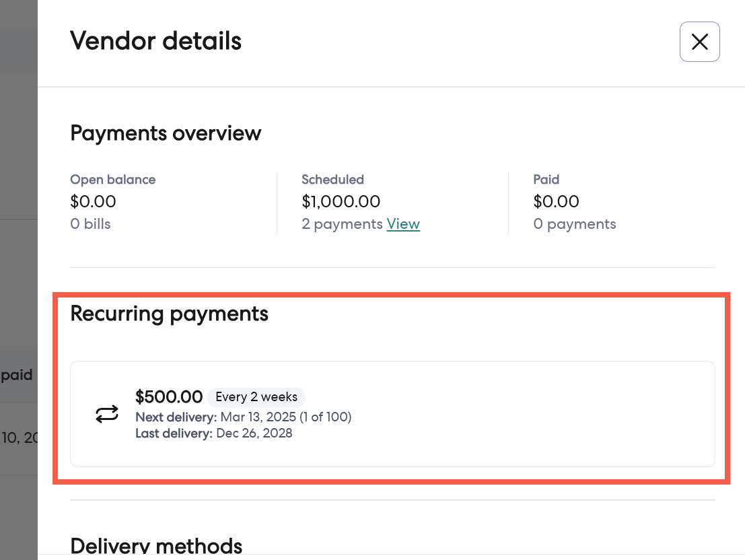Click the Scheduled label
This screenshot has height=560, width=745.
tap(332, 180)
